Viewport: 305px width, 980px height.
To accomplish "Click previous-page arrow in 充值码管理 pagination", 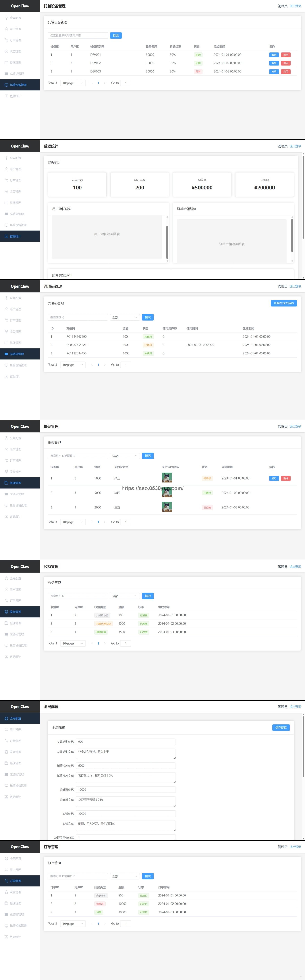I will 92,365.
